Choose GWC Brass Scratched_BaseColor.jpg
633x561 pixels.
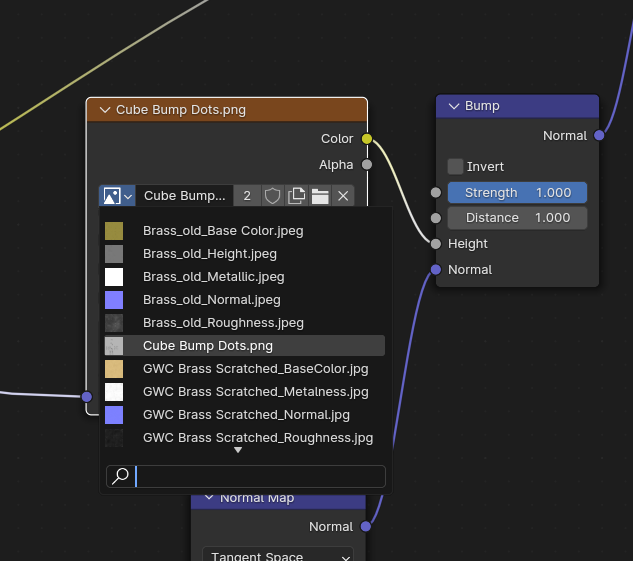pos(245,369)
